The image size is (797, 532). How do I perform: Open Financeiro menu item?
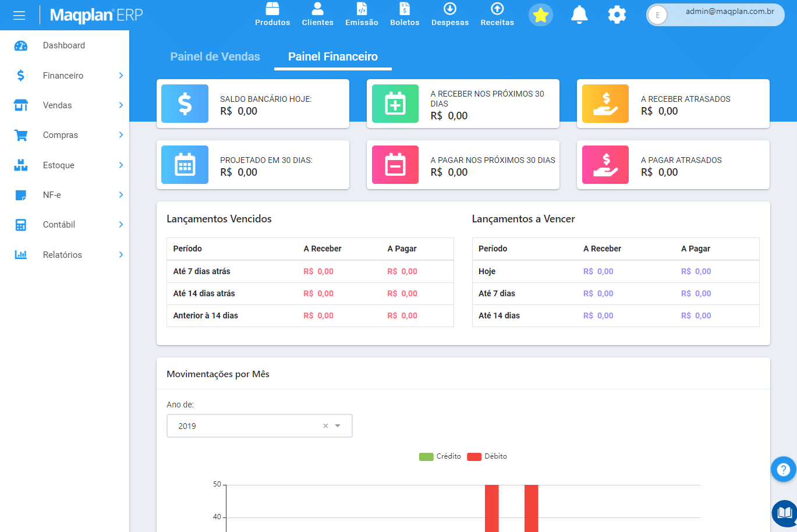click(64, 76)
